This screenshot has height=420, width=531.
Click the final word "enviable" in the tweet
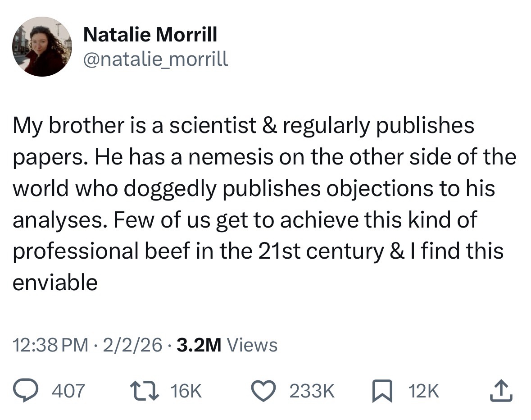coord(55,283)
